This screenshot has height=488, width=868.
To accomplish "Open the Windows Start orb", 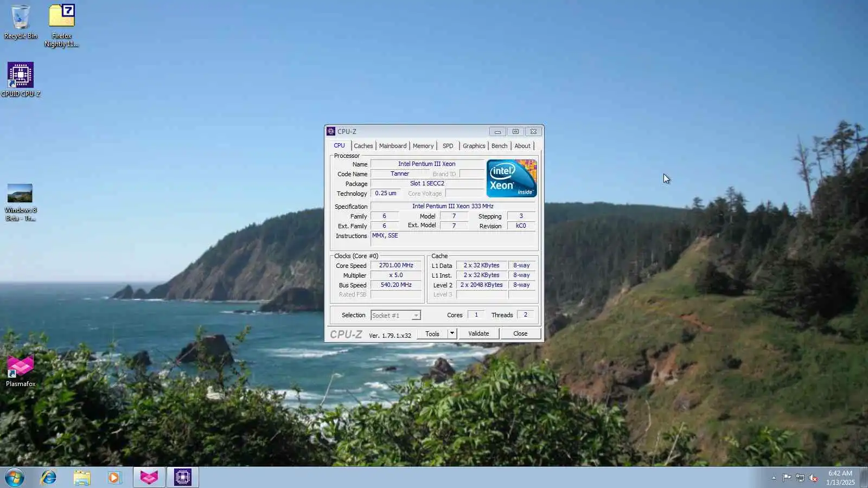I will pos(15,478).
